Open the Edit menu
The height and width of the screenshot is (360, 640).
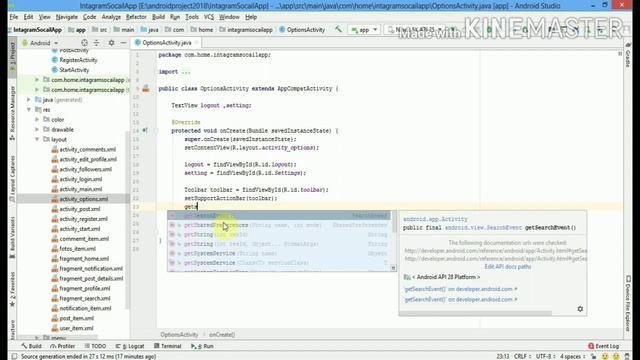[x=28, y=17]
